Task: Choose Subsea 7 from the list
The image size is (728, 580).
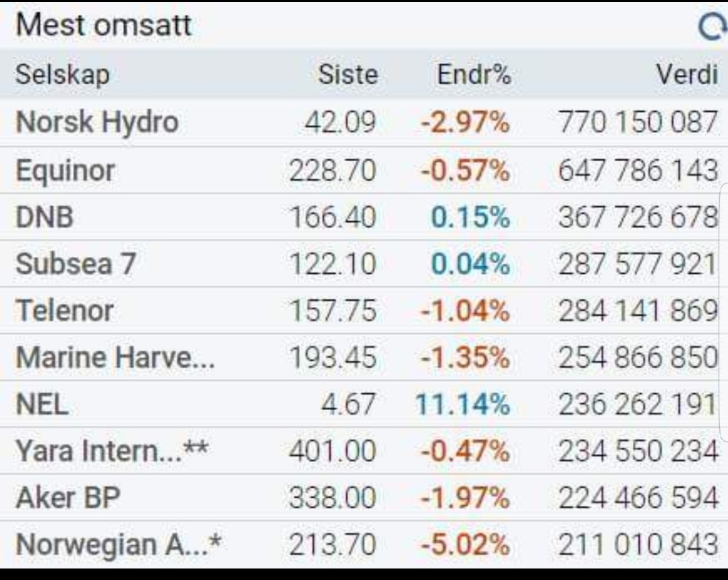Action: coord(76,264)
